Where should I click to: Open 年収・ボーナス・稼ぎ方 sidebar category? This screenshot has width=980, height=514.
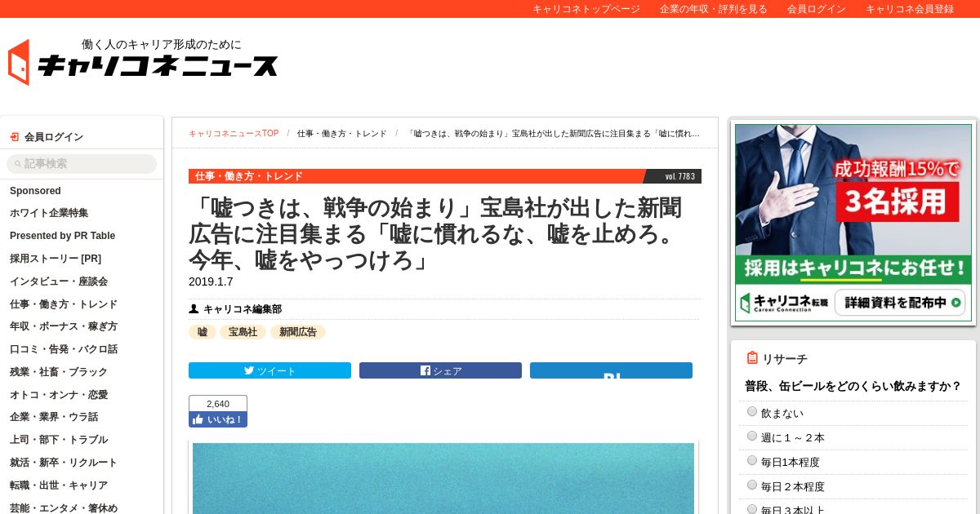tap(64, 326)
